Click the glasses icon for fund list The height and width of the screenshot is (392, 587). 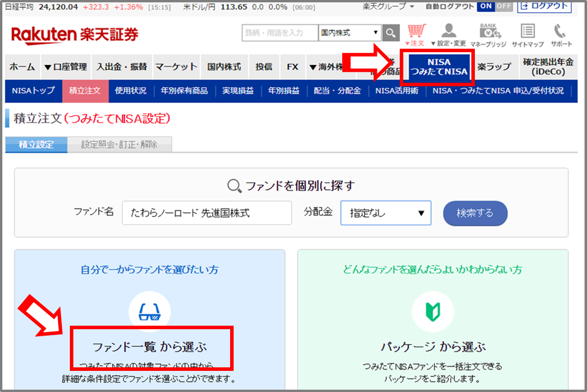point(150,312)
